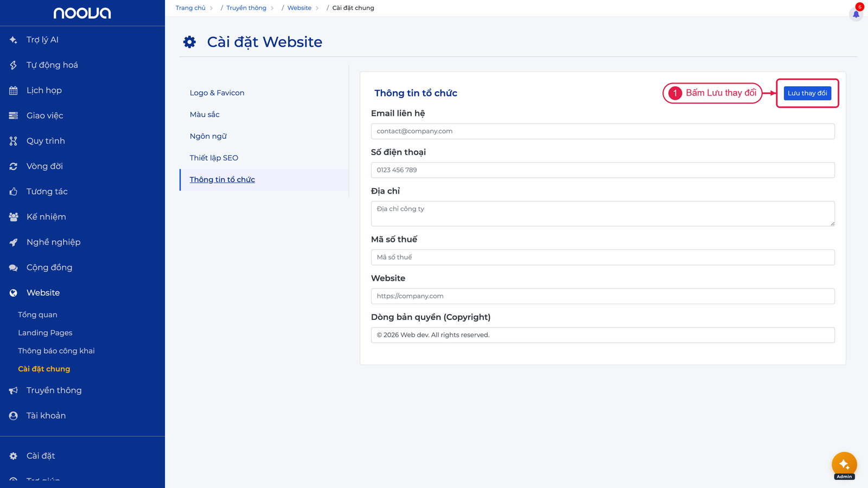Image resolution: width=868 pixels, height=488 pixels.
Task: Click the Vòng đời refresh icon
Action: coord(14,166)
